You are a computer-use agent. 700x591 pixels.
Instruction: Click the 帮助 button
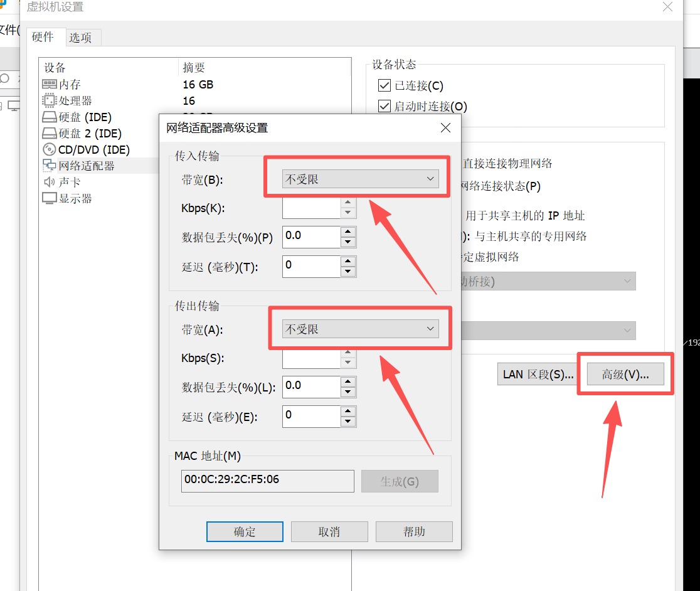[414, 531]
